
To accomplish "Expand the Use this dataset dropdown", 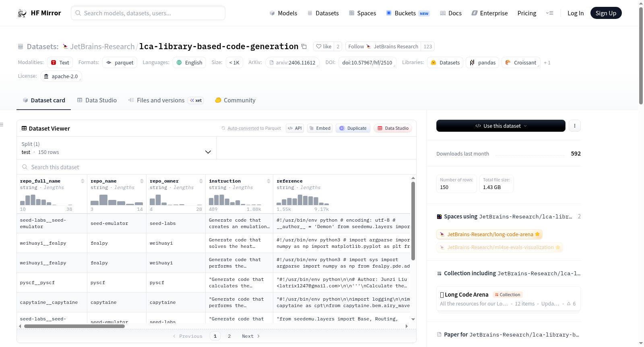I will (x=501, y=126).
